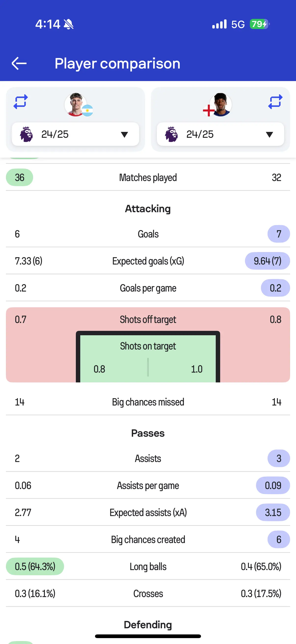
Task: Swap the left player via arrows icon
Action: coord(20,102)
